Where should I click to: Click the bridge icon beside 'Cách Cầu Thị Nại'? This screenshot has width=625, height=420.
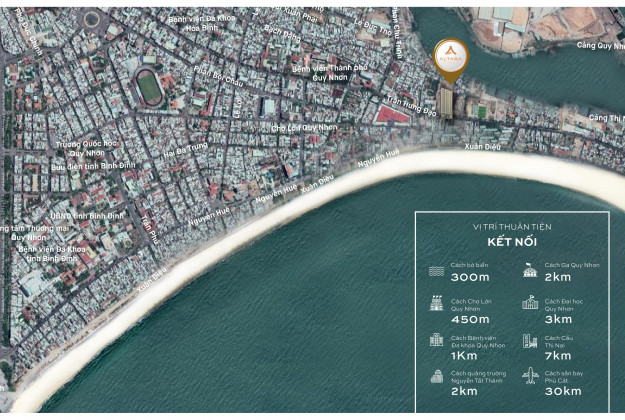530,341
